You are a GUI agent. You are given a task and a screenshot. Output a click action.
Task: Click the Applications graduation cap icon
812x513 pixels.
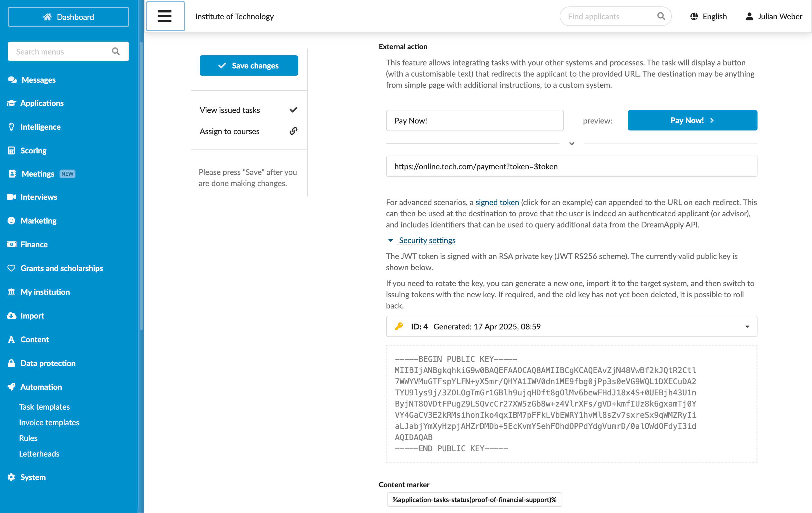[11, 103]
